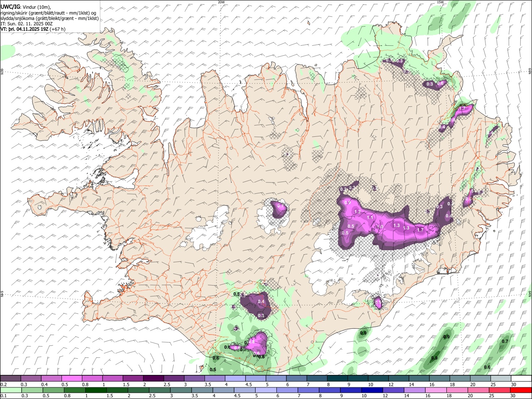The image size is (532, 399).
Task: Click the snow legend swatch between 4 and 4.5
Action: tap(235, 378)
